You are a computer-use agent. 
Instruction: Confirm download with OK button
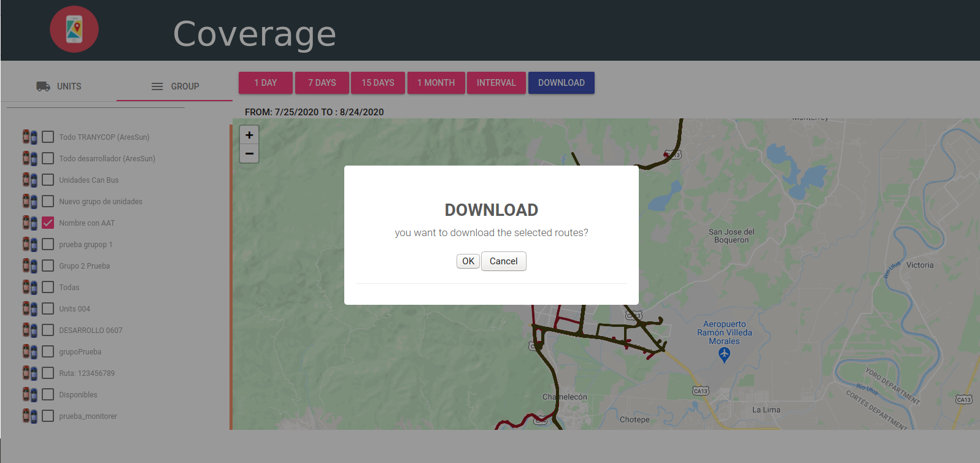tap(468, 261)
